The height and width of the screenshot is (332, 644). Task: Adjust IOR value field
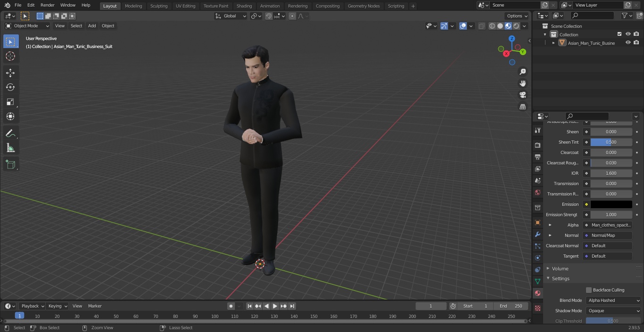click(x=611, y=173)
